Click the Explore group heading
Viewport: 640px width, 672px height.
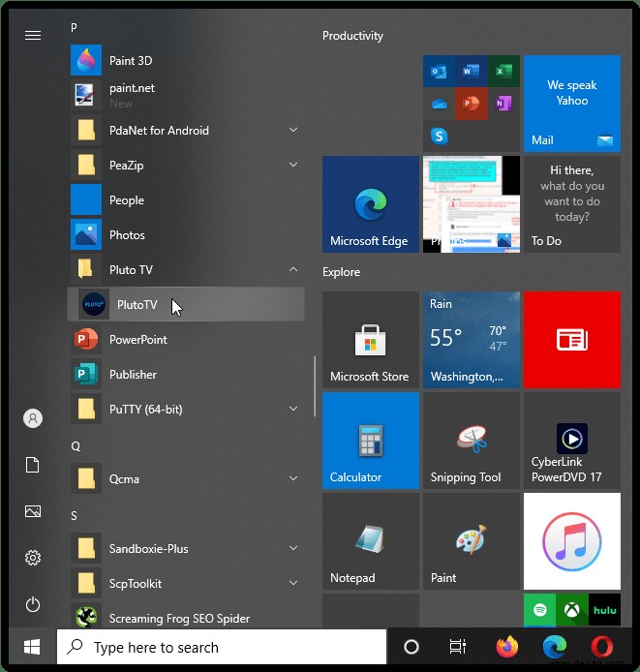tap(341, 272)
